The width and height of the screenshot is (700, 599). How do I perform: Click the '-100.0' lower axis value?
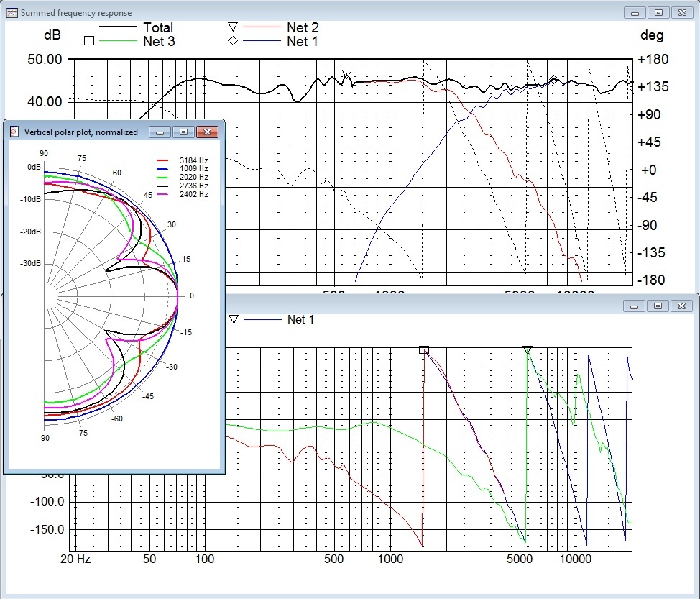(47, 501)
